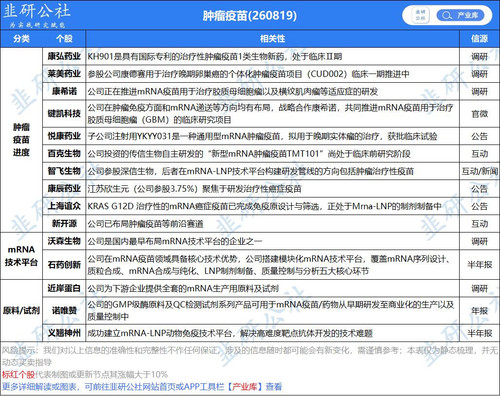
Task: Click 调研 source in 沃森生物 row
Action: pyautogui.click(x=479, y=241)
